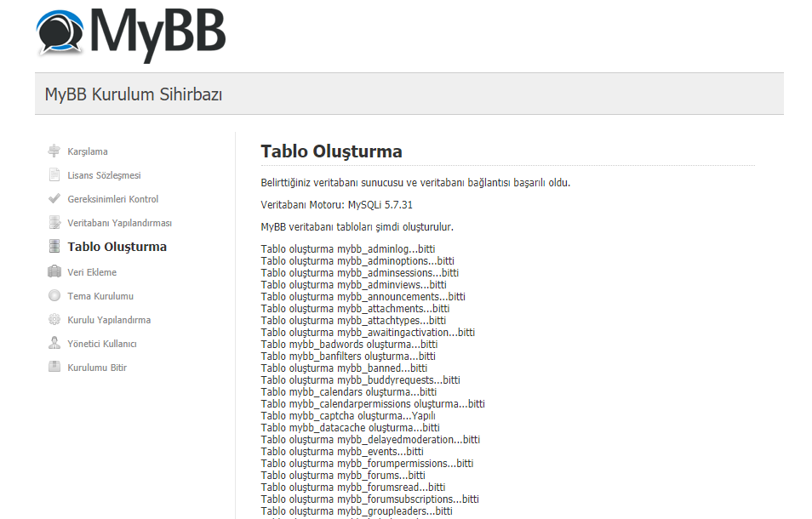Click the Veritabanı Motoru: MySQLi 5.7.31 line
812x519 pixels.
(336, 205)
